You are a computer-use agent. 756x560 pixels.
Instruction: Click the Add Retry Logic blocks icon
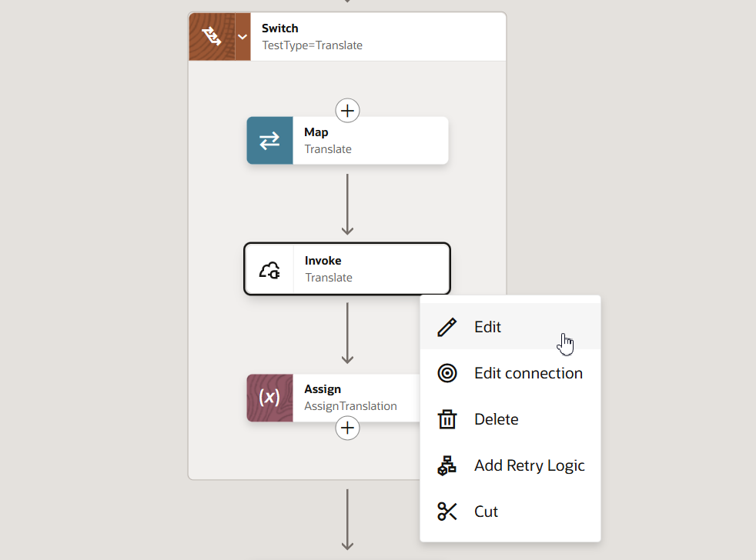coord(447,465)
